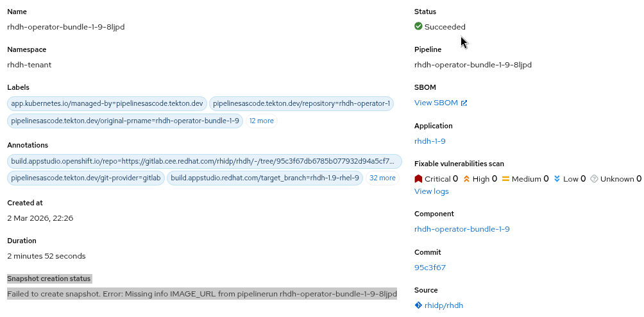Expand labels with the 12 more button

click(x=261, y=121)
